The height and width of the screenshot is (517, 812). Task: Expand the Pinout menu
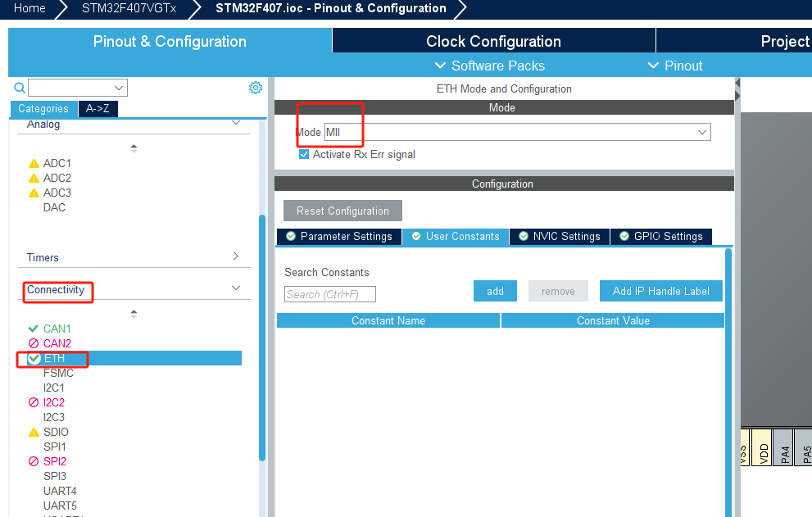coord(675,66)
